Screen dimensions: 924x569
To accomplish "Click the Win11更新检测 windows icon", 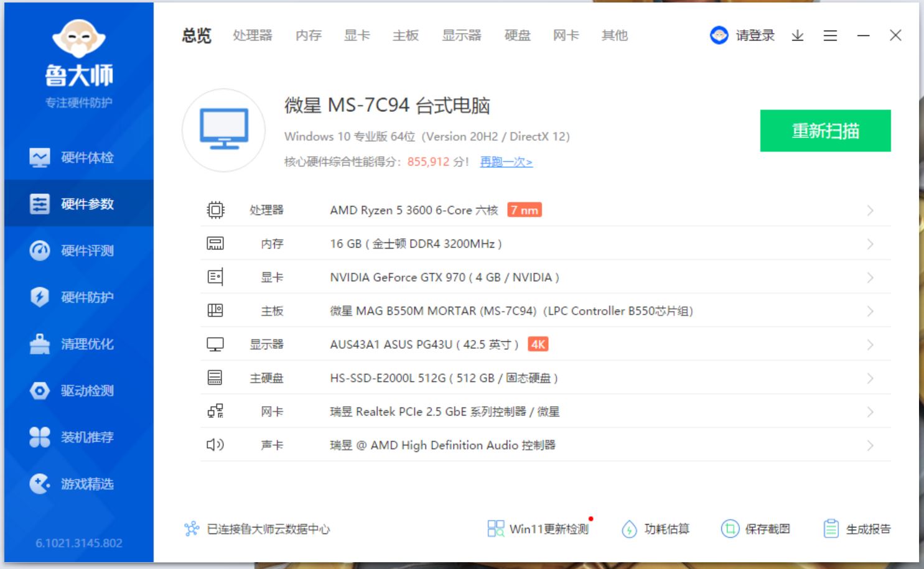I will point(496,529).
